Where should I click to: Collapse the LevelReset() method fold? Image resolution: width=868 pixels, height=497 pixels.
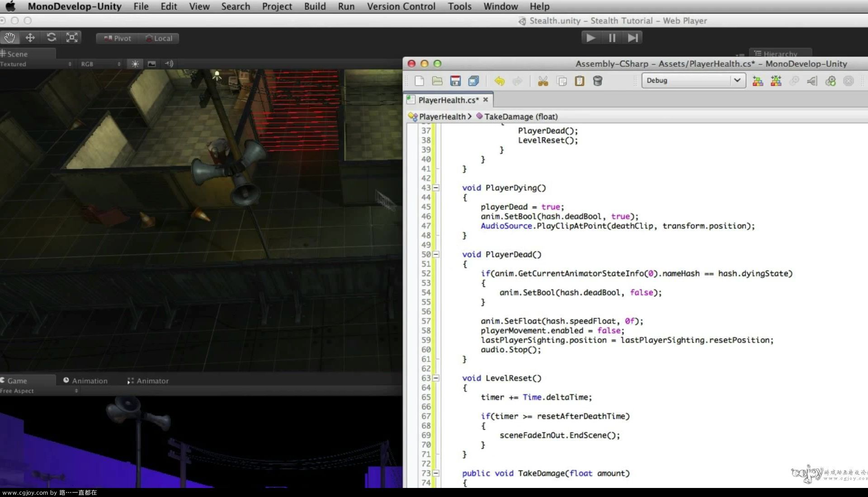pyautogui.click(x=436, y=378)
